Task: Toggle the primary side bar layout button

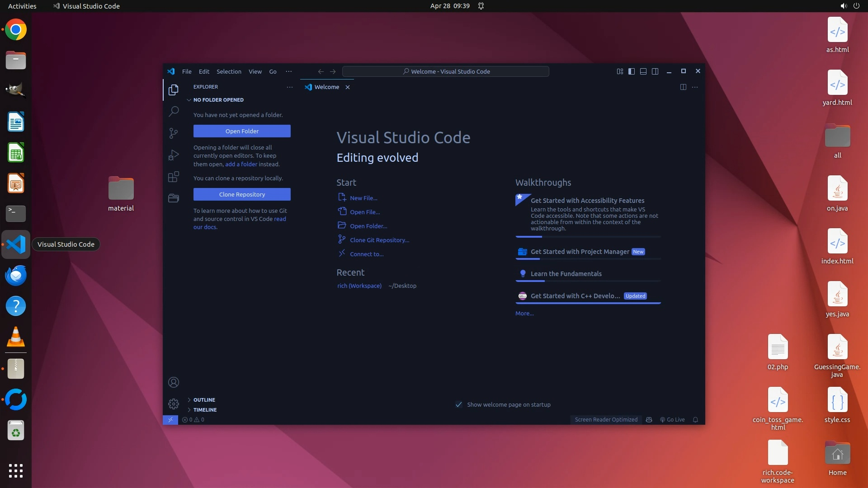Action: click(x=632, y=71)
